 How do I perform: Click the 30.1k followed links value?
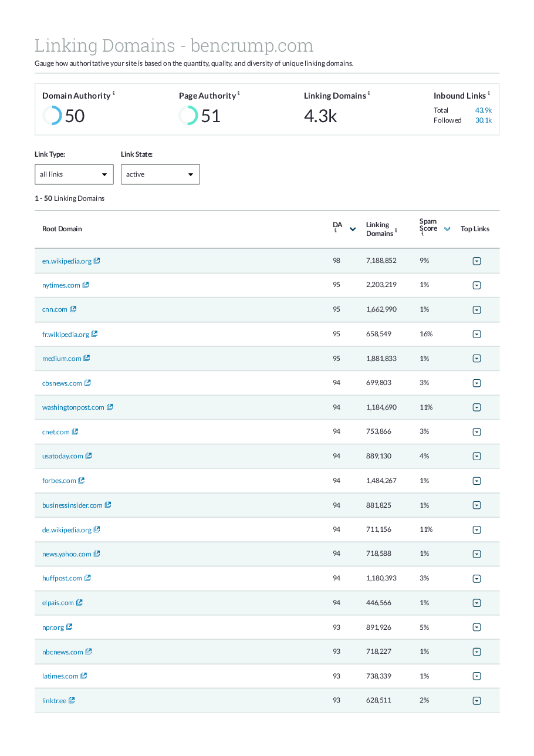pos(483,120)
